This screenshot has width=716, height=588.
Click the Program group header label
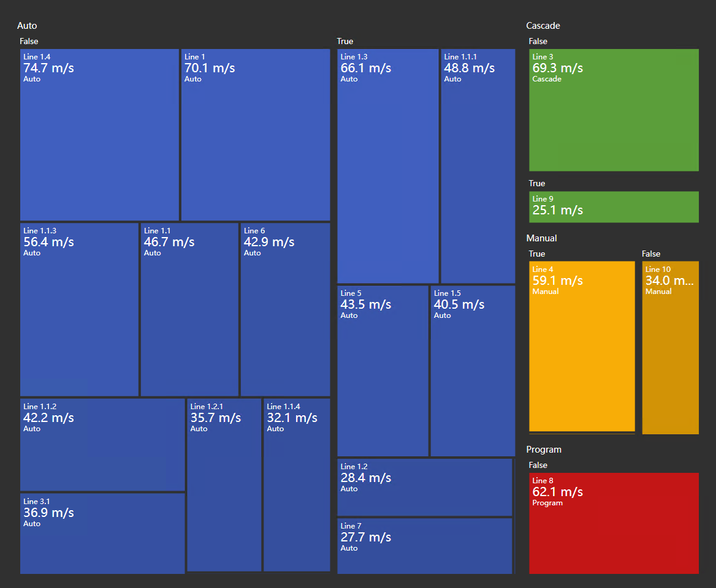click(x=544, y=450)
